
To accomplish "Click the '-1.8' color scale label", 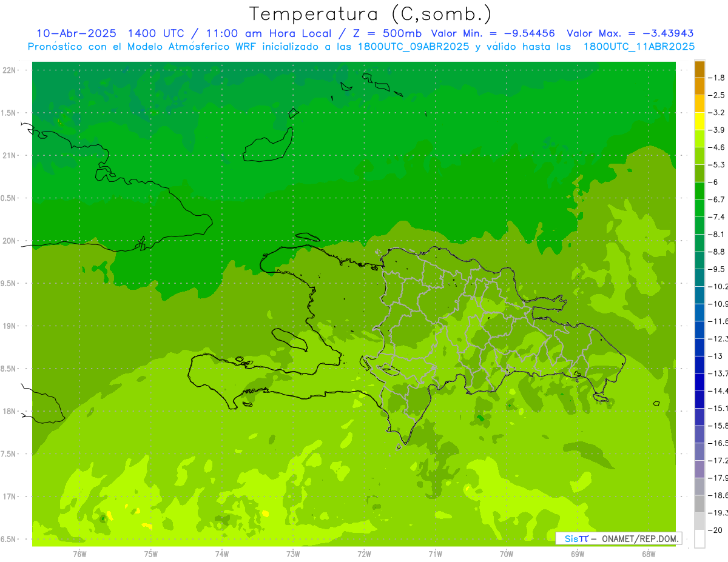I will tap(717, 78).
